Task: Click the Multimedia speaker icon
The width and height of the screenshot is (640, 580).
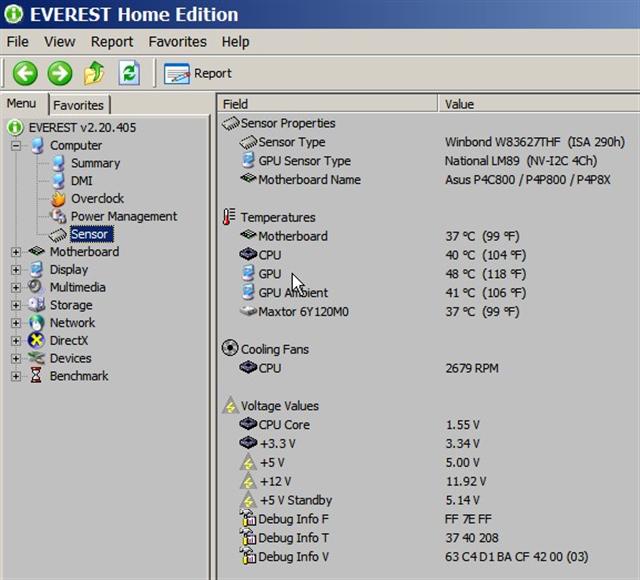Action: click(x=36, y=287)
